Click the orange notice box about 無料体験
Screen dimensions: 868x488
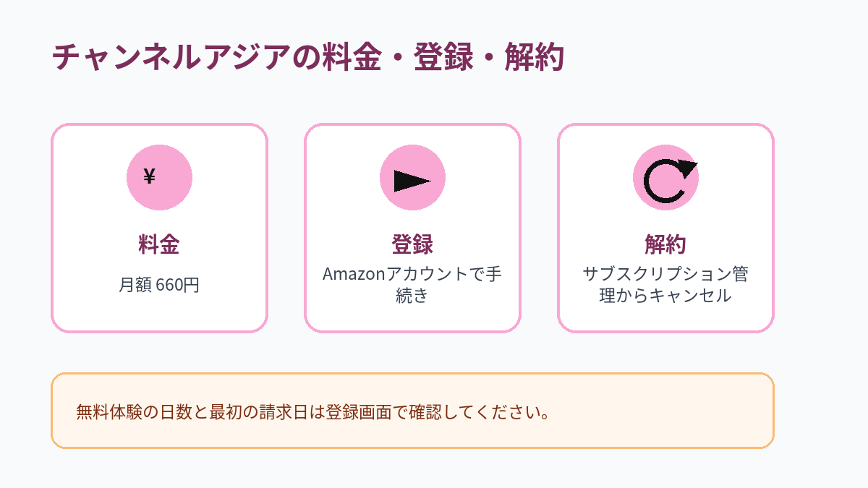click(x=412, y=411)
